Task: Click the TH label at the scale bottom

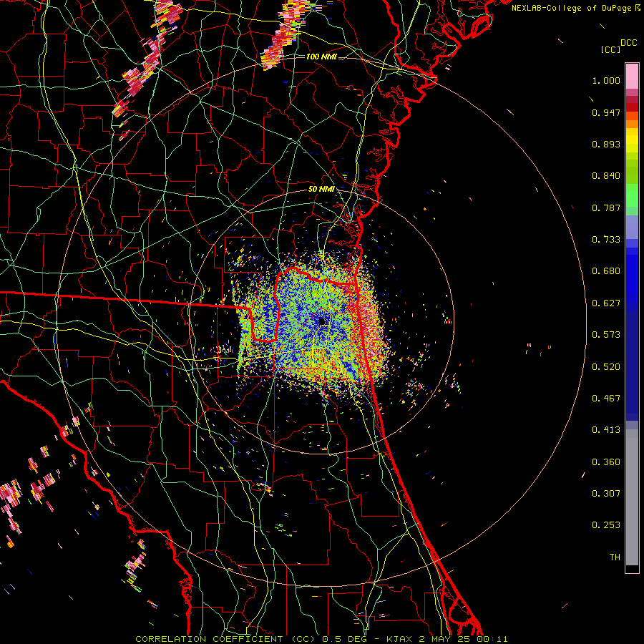Action: [615, 557]
